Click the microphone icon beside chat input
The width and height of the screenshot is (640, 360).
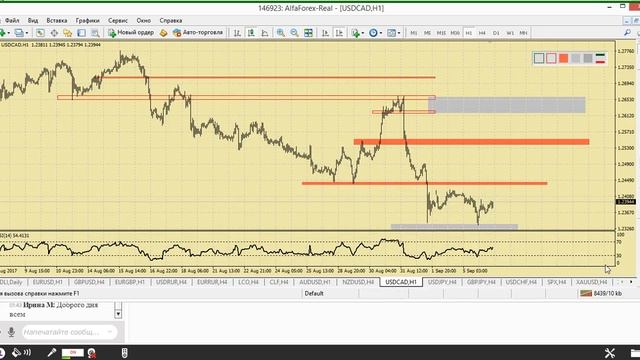(11, 332)
